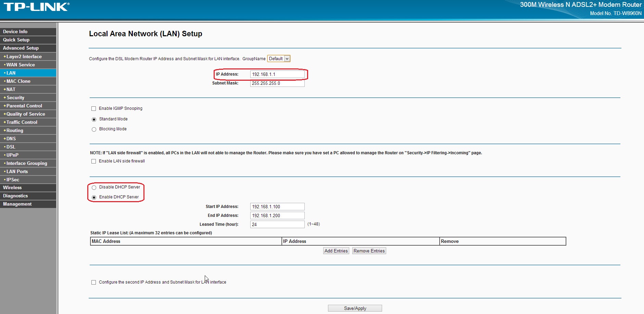Screen dimensions: 644x314
Task: Click the lease table IP Address column header
Action: [361, 241]
